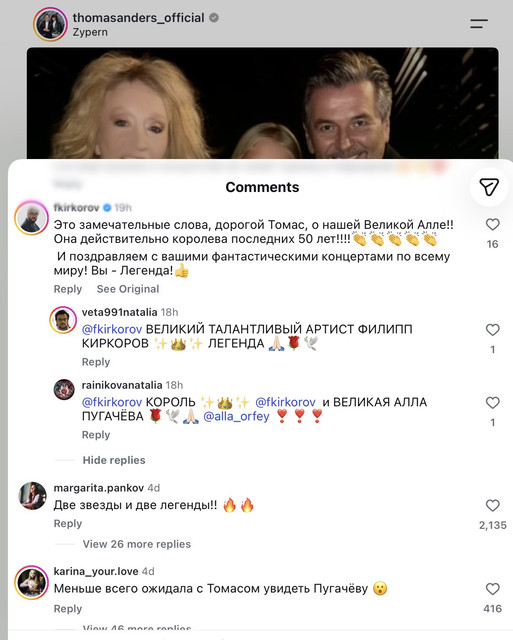
Task: Collapse the thread with Hide replies
Action: click(114, 460)
